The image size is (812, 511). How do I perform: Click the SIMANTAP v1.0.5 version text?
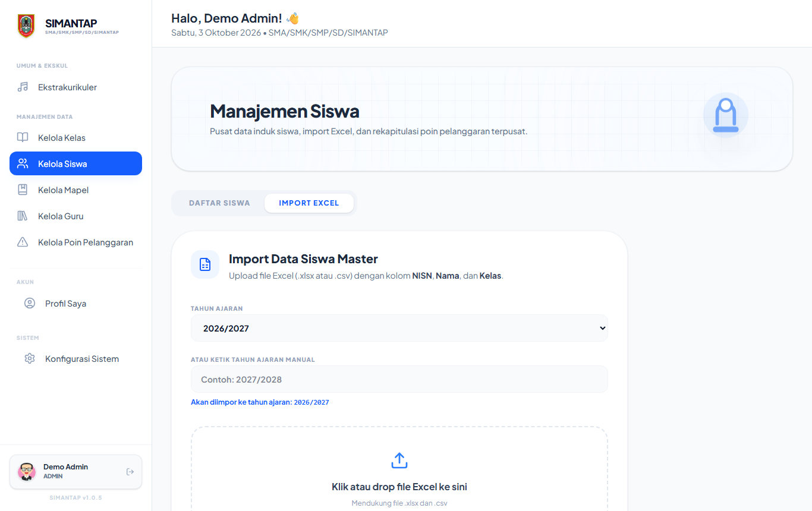[75, 497]
